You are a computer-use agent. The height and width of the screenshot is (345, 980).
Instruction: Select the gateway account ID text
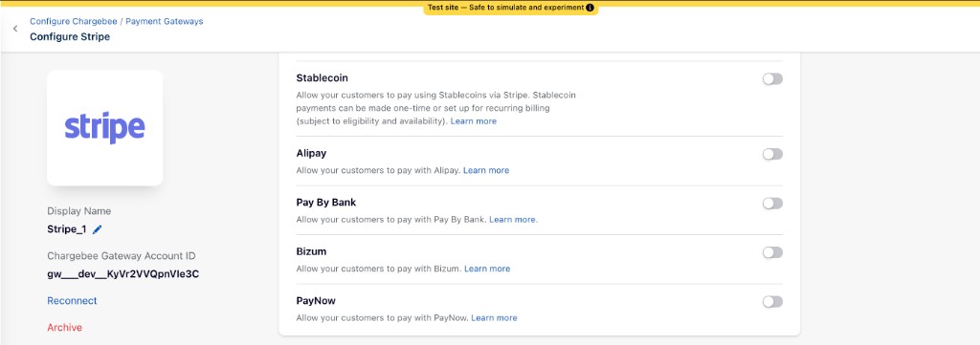coord(123,274)
